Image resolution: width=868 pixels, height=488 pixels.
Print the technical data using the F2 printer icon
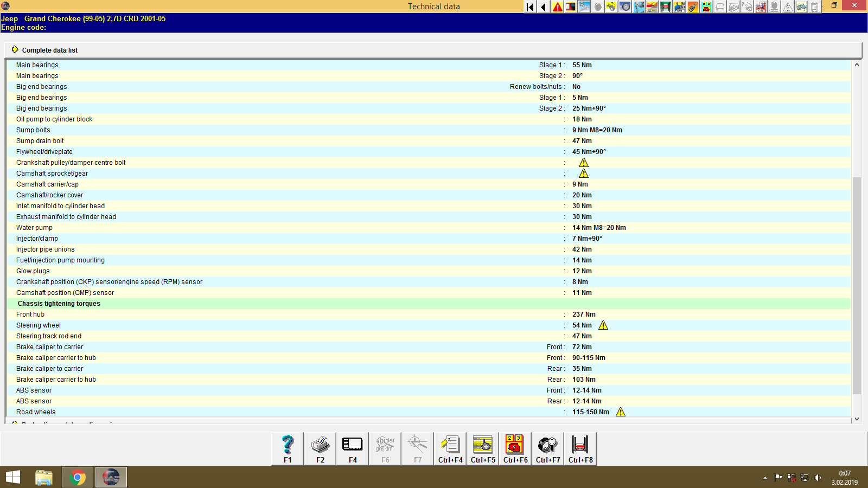coord(320,447)
